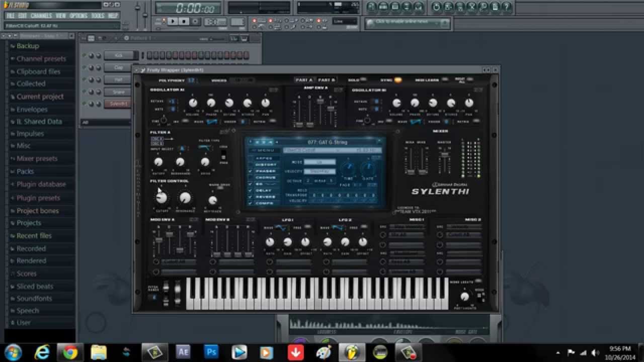Screen dimensions: 644x362
Task: Click the Stop button in FL Studio transport
Action: point(184,22)
